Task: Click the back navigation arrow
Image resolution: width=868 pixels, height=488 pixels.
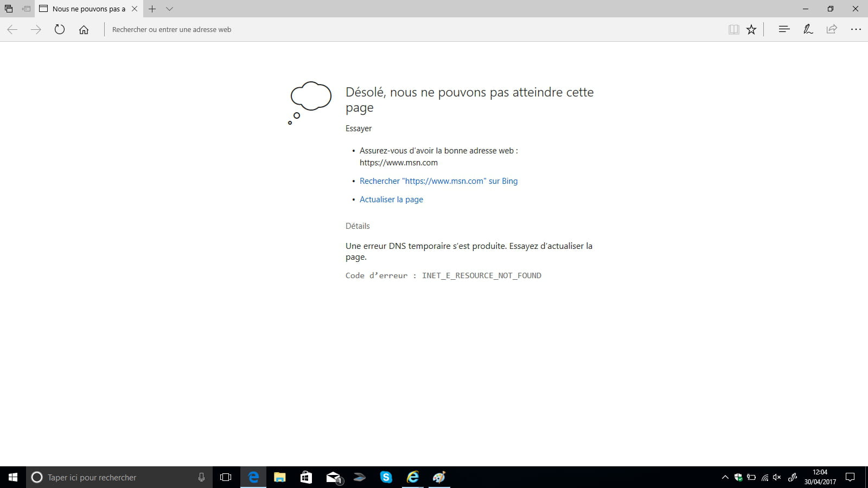Action: click(12, 30)
